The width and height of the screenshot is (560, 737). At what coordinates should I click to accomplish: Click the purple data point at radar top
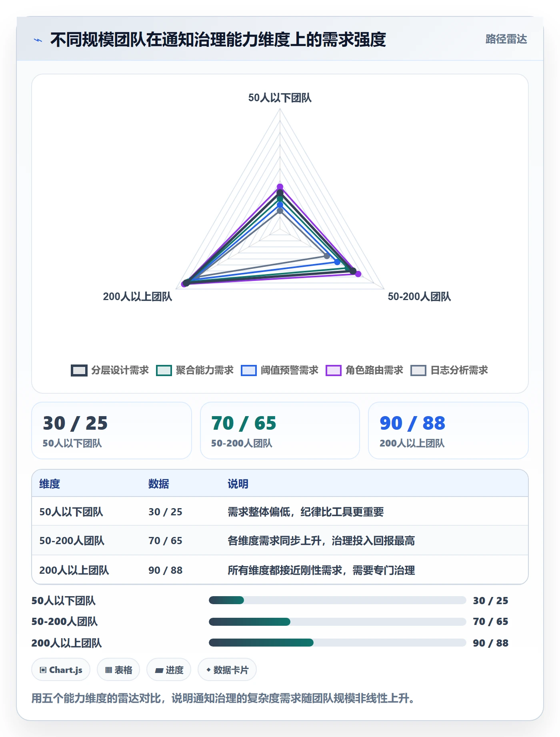pyautogui.click(x=280, y=187)
